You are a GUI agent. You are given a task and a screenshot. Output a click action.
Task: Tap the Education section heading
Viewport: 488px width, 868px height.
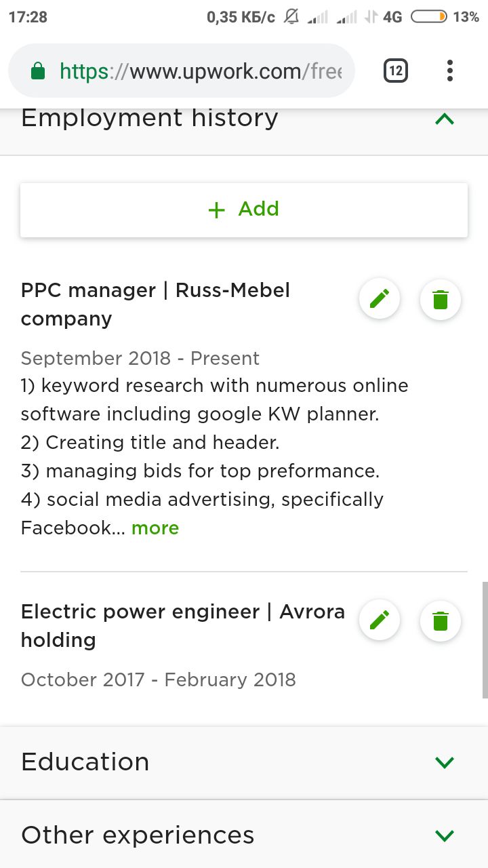(85, 762)
